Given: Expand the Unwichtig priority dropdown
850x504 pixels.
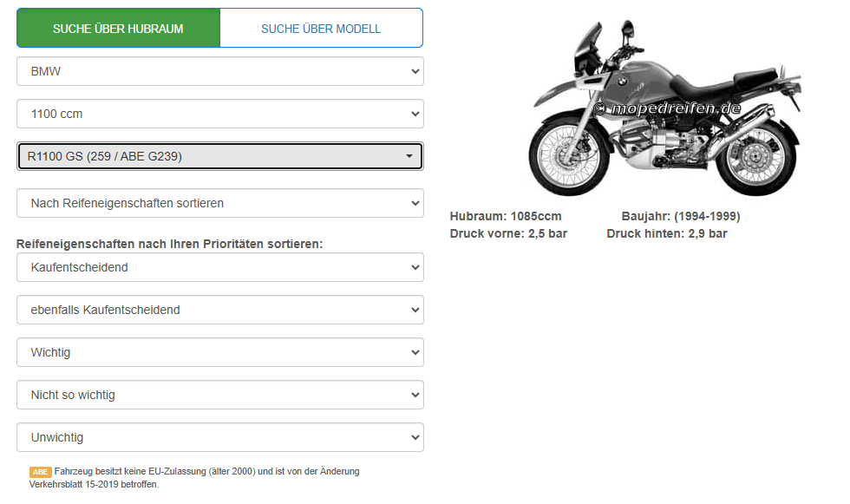Looking at the screenshot, I should [219, 437].
